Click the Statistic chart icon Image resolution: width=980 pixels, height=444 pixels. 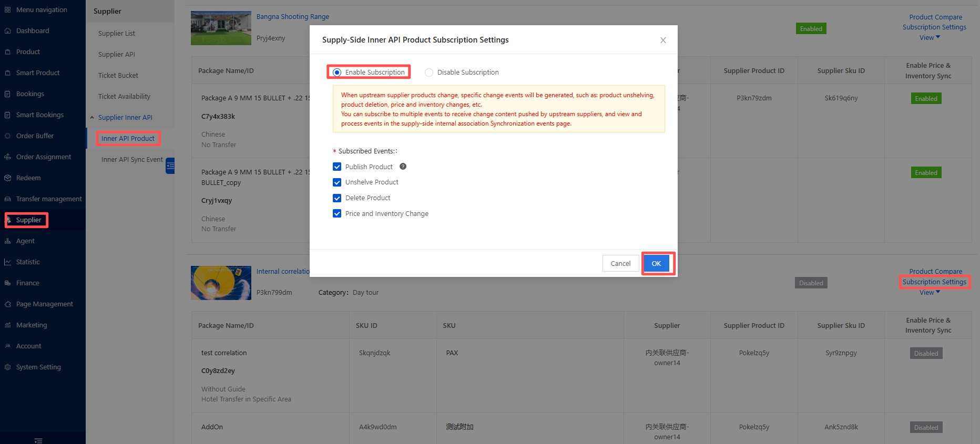tap(7, 262)
